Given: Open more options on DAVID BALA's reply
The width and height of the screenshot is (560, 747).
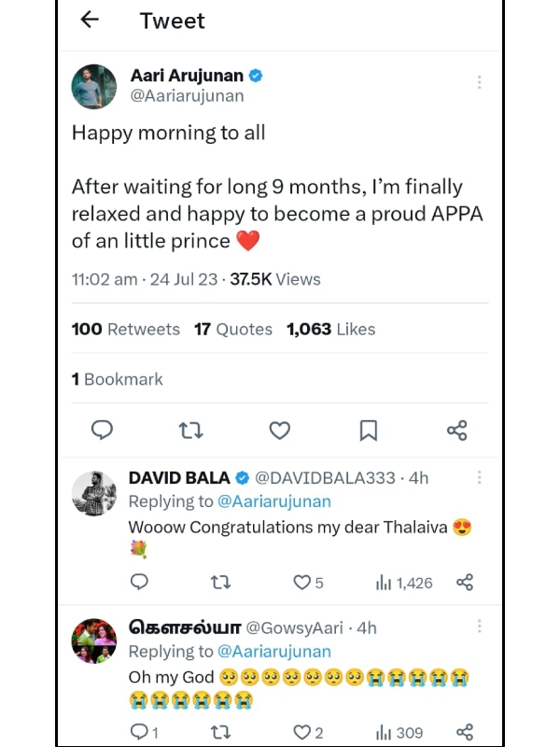Looking at the screenshot, I should (479, 477).
